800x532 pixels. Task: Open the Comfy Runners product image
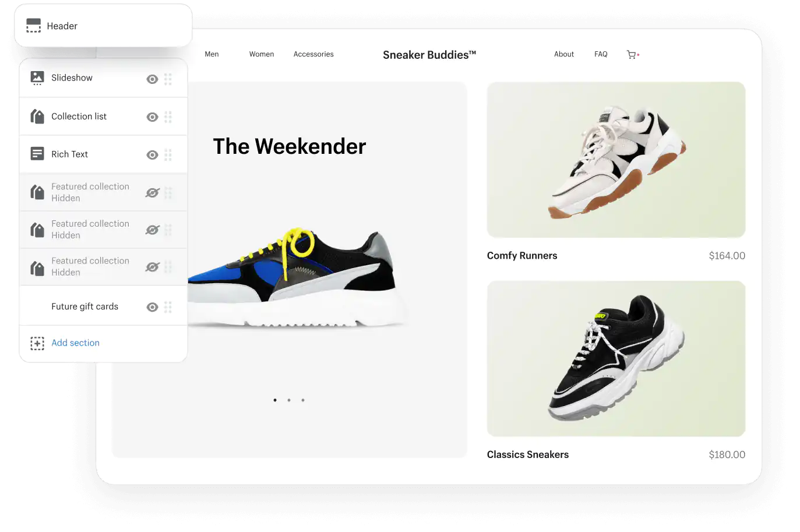pyautogui.click(x=616, y=160)
